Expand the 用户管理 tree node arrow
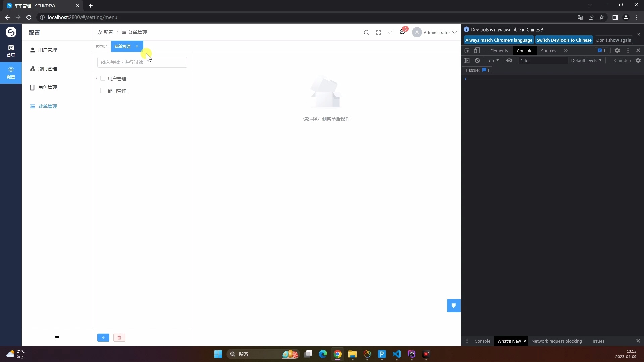 click(x=96, y=78)
